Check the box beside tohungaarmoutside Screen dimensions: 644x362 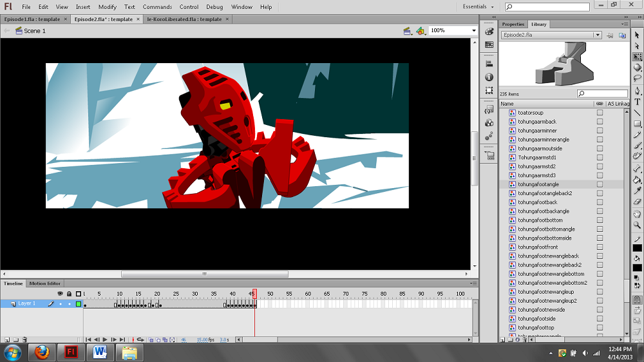pyautogui.click(x=600, y=148)
